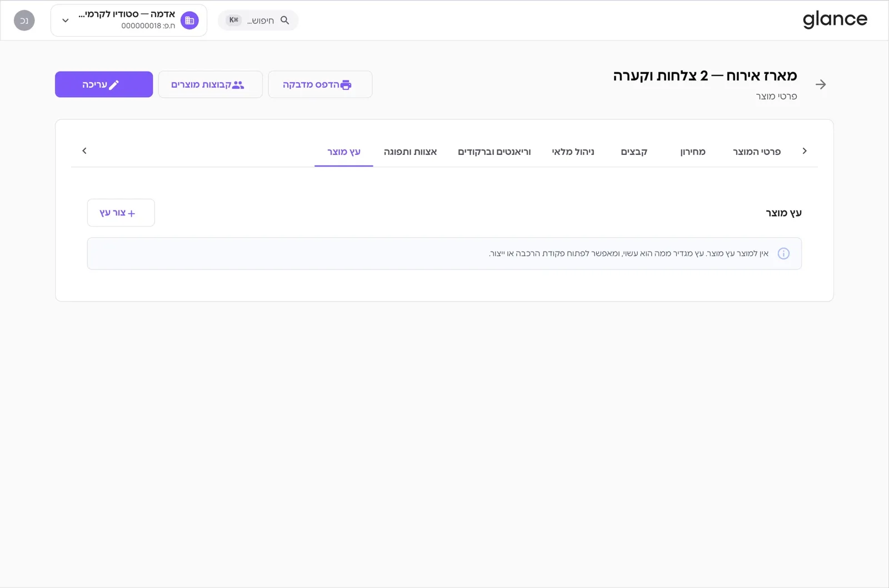Viewport: 889px width, 588px height.
Task: Click the glance logo
Action: point(835,20)
